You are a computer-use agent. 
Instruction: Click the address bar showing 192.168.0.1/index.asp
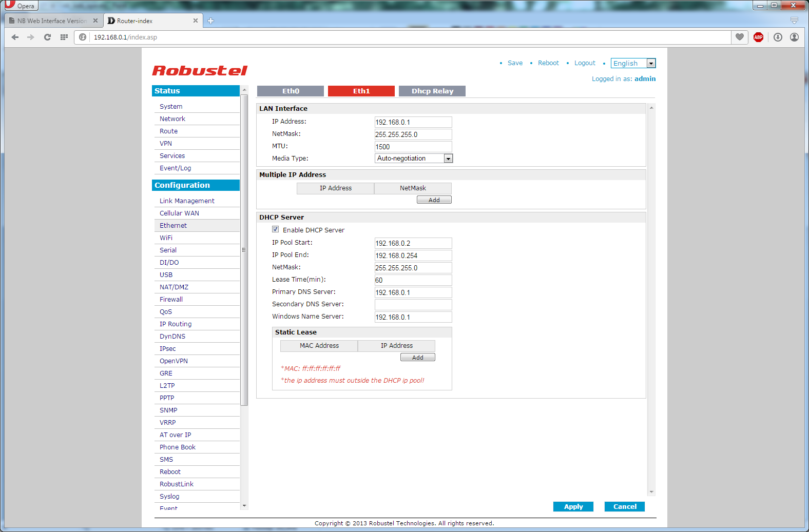point(410,37)
